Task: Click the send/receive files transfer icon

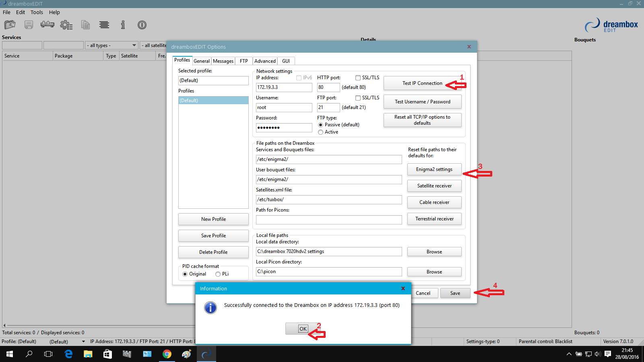Action: [47, 25]
